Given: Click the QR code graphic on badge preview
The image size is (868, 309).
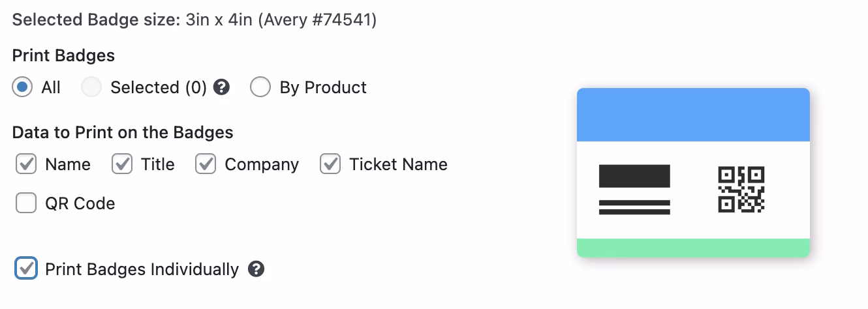Looking at the screenshot, I should pyautogui.click(x=741, y=190).
